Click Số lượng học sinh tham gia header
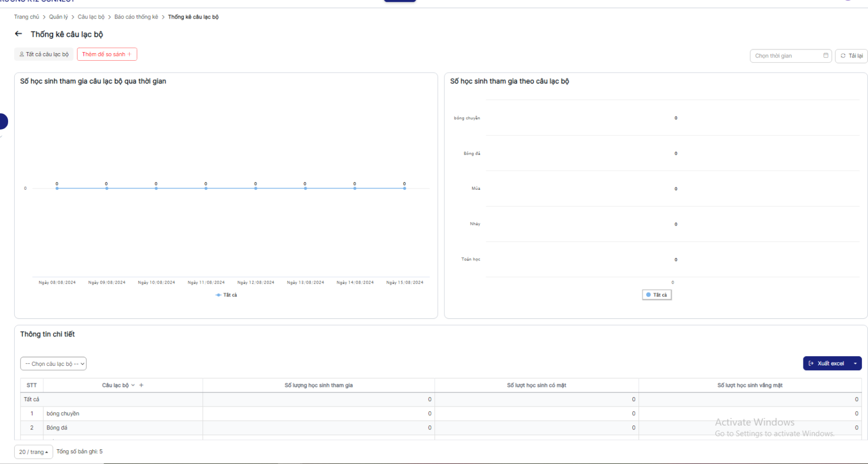 (x=318, y=385)
